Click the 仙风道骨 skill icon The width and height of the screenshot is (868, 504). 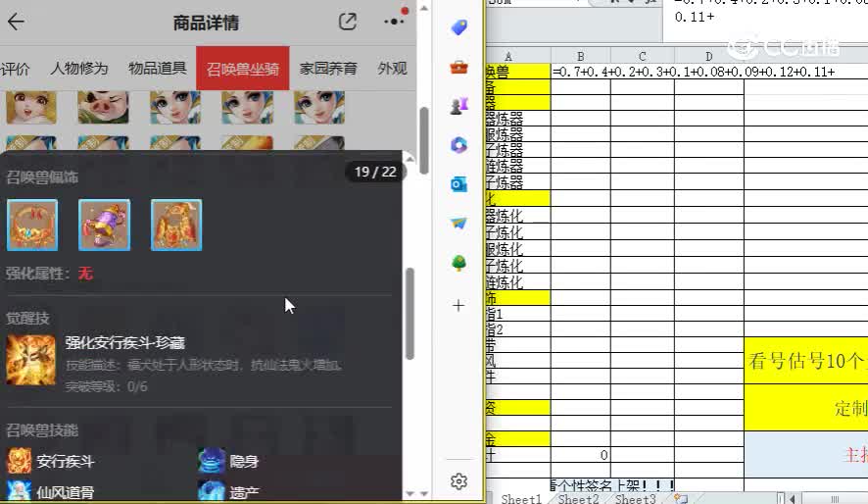[x=19, y=491]
